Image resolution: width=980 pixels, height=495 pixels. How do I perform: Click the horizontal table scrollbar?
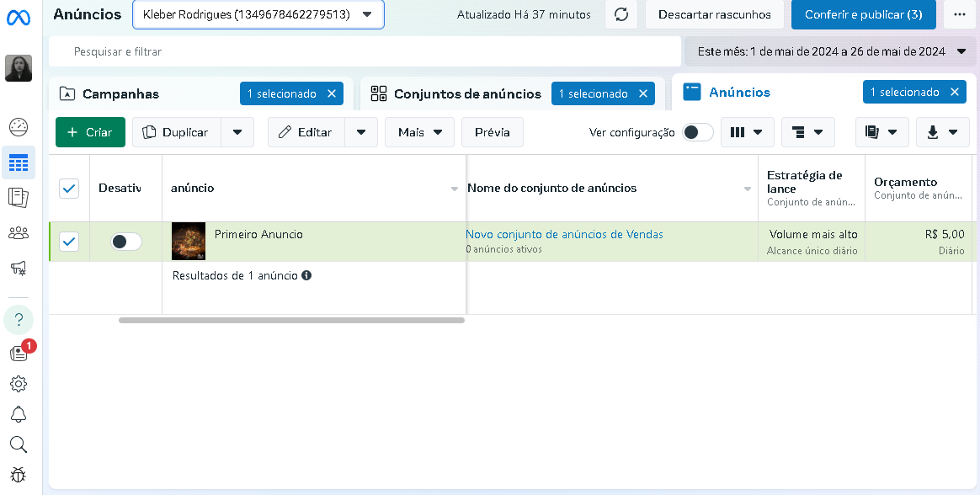[291, 320]
